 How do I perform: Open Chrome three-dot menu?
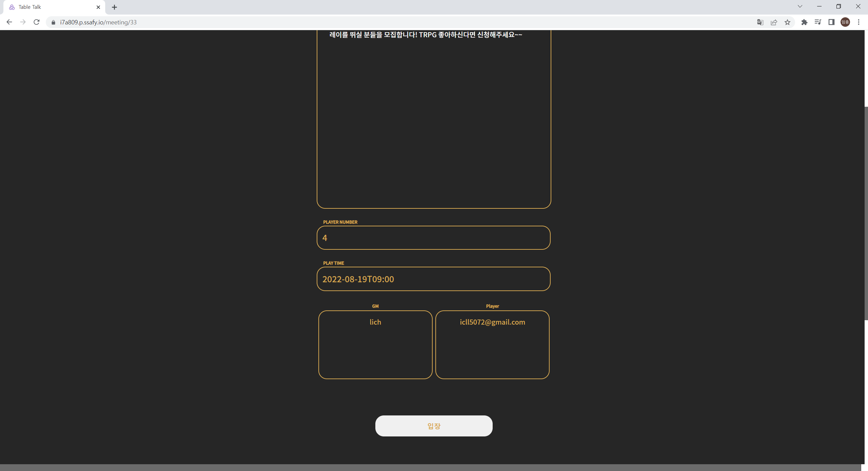pyautogui.click(x=859, y=22)
